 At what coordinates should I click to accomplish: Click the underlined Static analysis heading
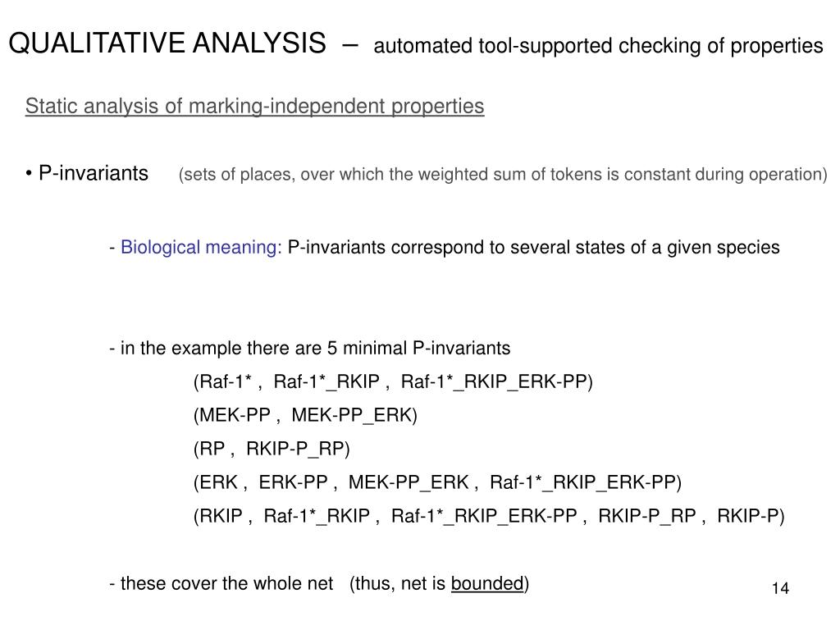click(254, 106)
